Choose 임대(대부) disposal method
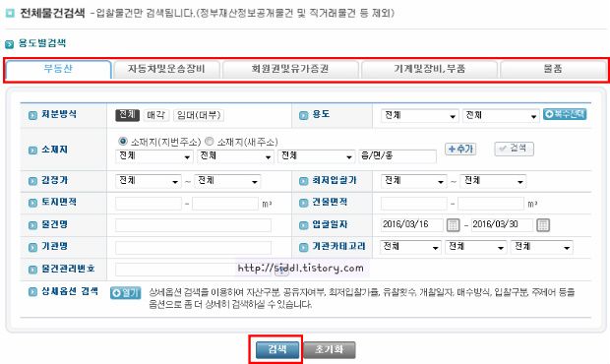610x364 pixels. coord(199,115)
